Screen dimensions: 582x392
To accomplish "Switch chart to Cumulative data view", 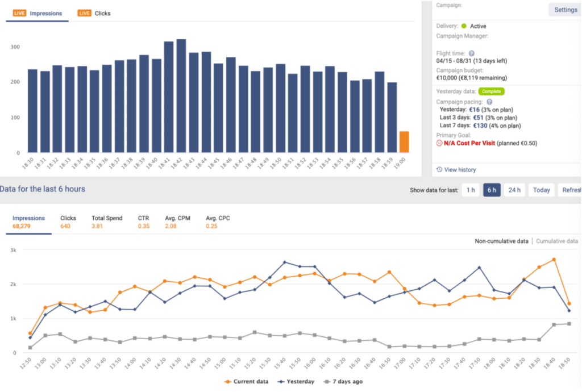I will click(556, 241).
